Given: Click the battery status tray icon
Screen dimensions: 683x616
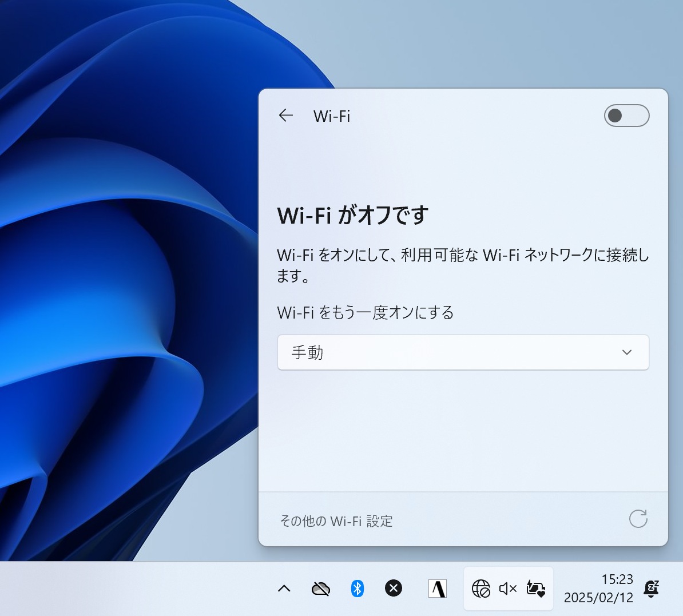Looking at the screenshot, I should point(536,589).
